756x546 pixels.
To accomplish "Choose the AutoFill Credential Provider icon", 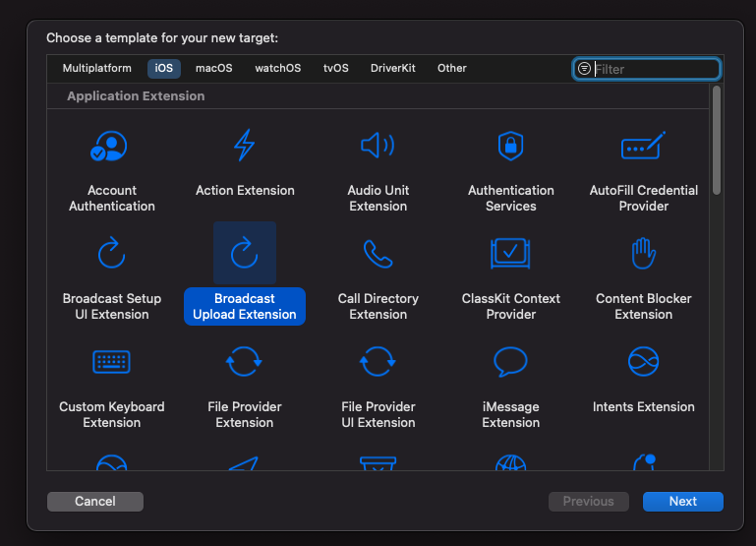I will [x=644, y=146].
